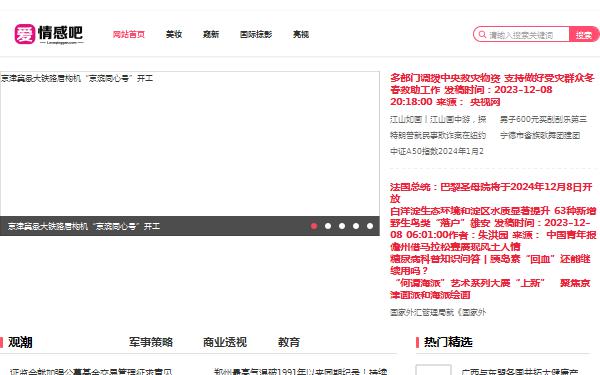Open the news link 中证A50指数2024年1月2
The image size is (600, 375).
[x=437, y=152]
